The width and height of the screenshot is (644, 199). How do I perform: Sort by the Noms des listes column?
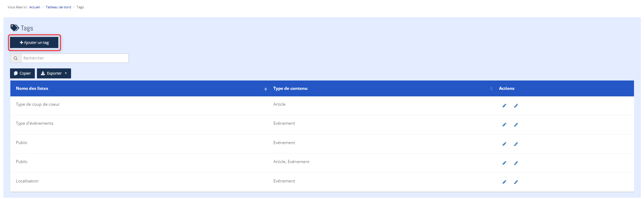tap(32, 88)
